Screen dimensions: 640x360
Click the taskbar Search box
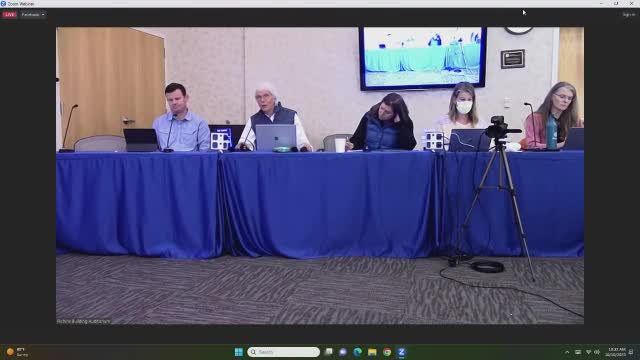[x=283, y=352]
